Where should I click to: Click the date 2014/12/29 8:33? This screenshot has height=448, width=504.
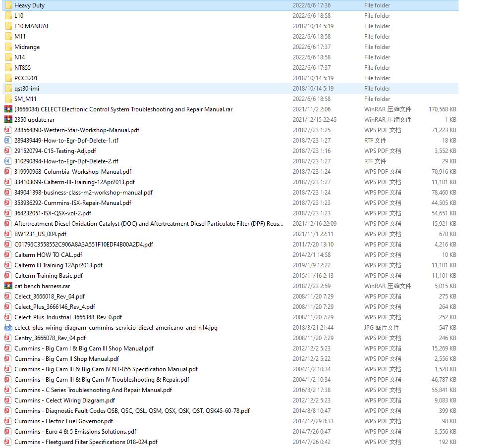[x=313, y=421]
